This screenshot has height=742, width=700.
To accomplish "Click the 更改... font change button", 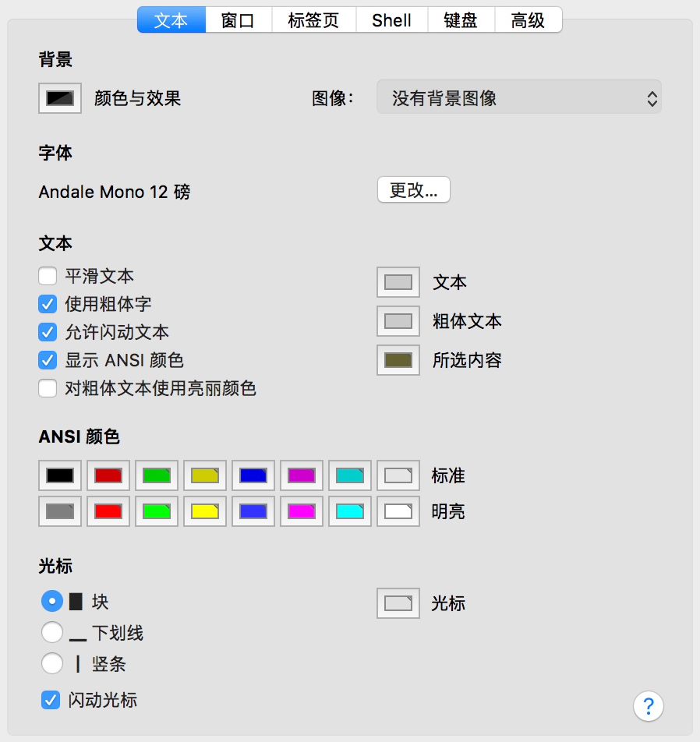I will pos(413,189).
